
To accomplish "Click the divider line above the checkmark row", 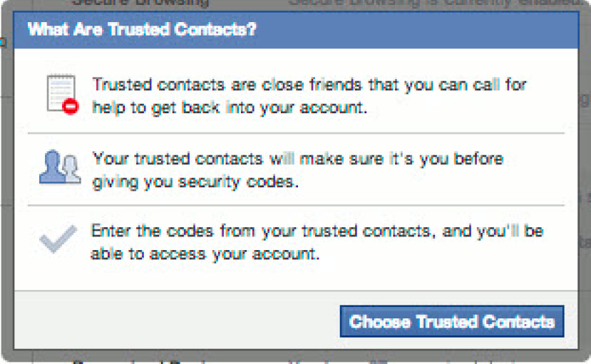I will [x=296, y=206].
